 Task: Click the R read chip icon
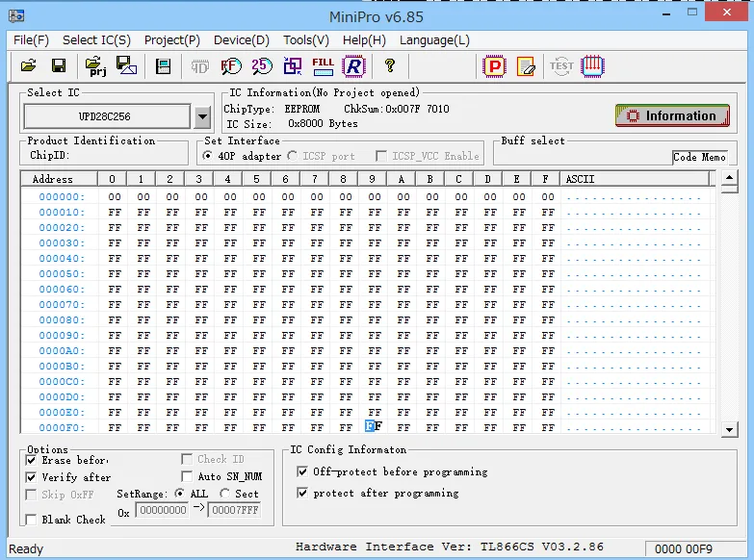point(354,65)
